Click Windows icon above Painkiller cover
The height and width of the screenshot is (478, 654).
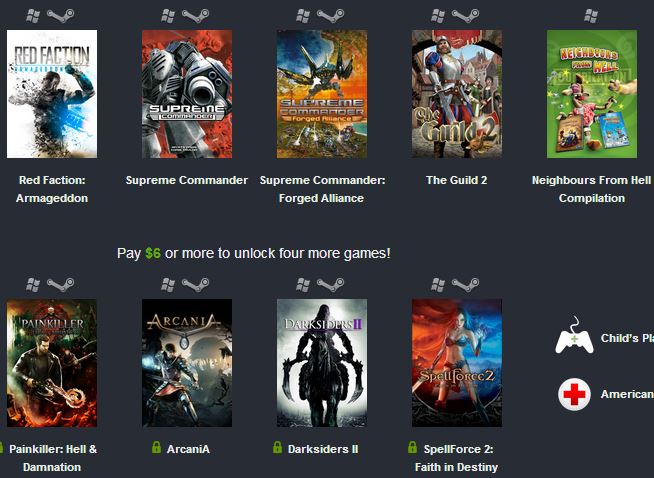click(x=33, y=285)
